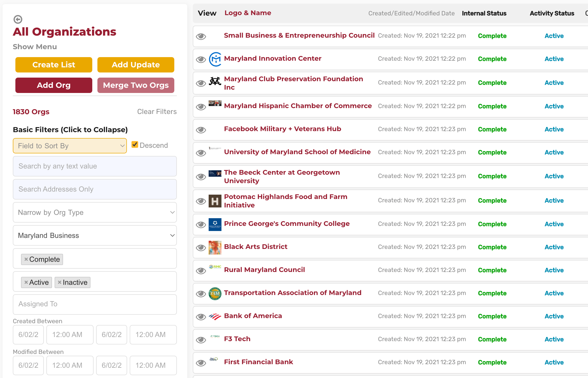Viewport: 588px width, 378px height.
Task: Click eye icon for Maryland Innovation Center
Action: coord(201,59)
